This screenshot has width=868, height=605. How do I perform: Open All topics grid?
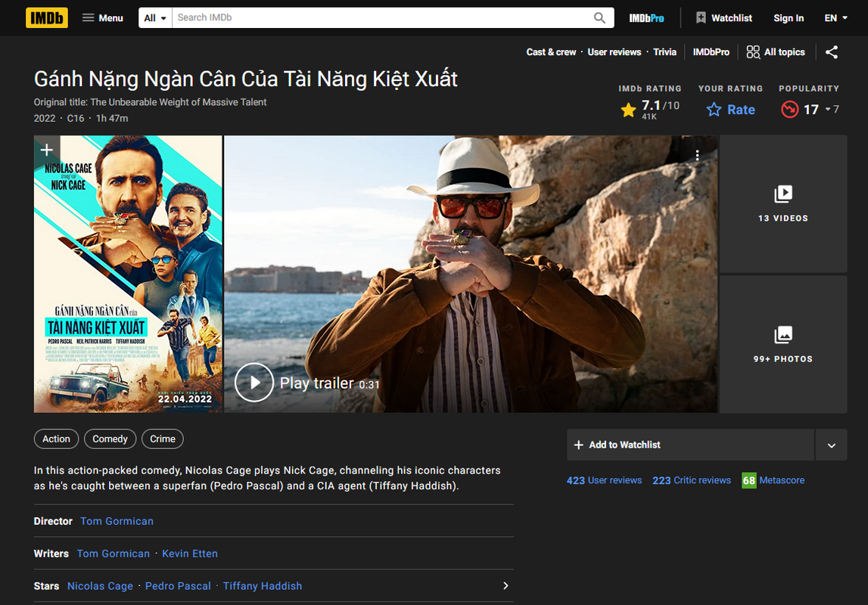(776, 52)
